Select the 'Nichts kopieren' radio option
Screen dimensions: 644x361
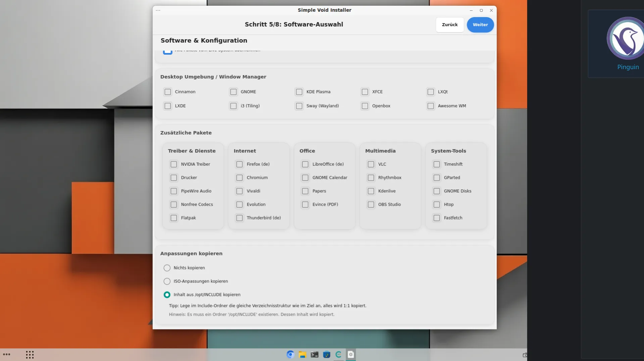[x=167, y=268]
